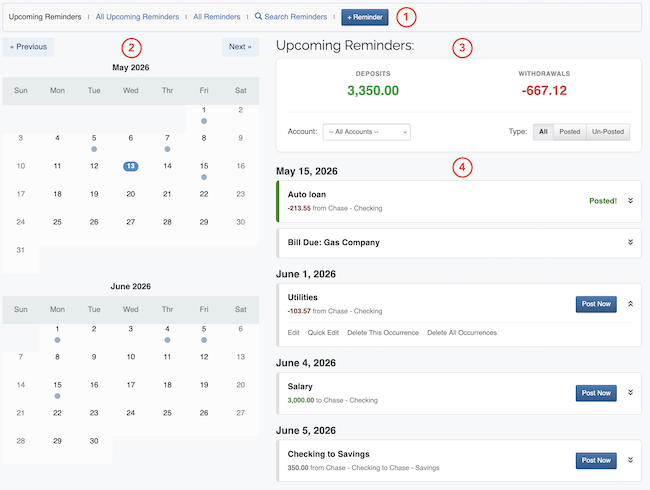Select the All type filter
Screen dimensions: 650x490
pos(543,132)
